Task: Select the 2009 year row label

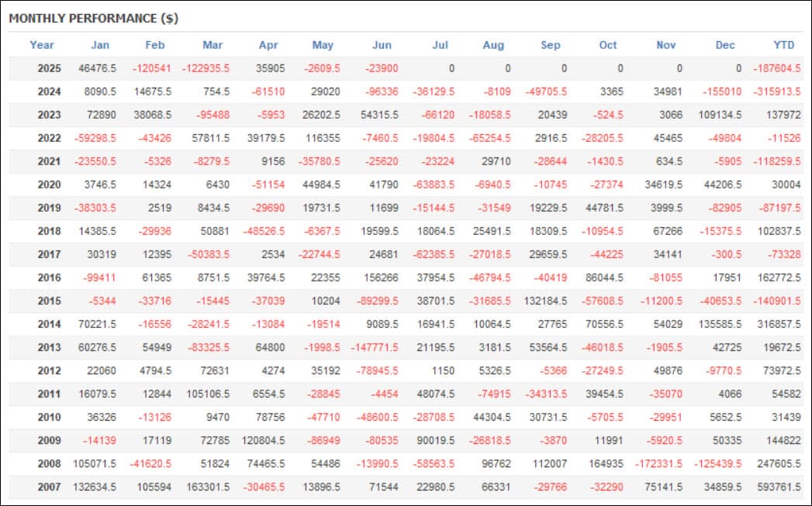Action: [x=49, y=441]
